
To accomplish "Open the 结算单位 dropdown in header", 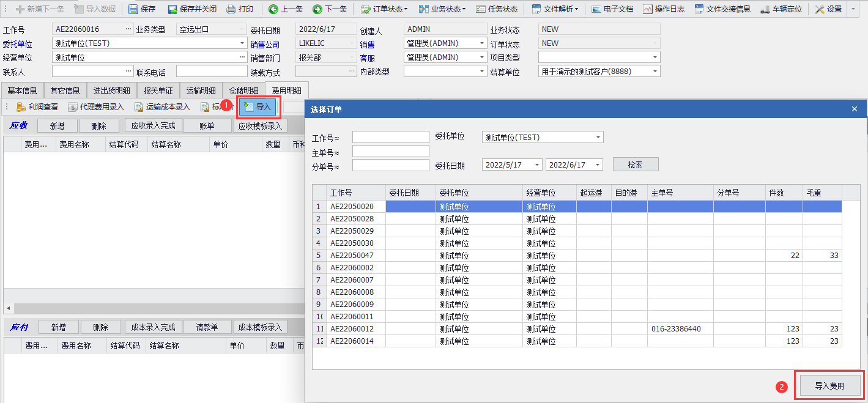I will 656,72.
